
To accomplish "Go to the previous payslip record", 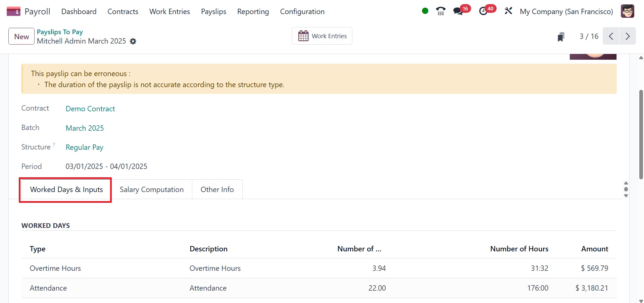I will click(611, 36).
